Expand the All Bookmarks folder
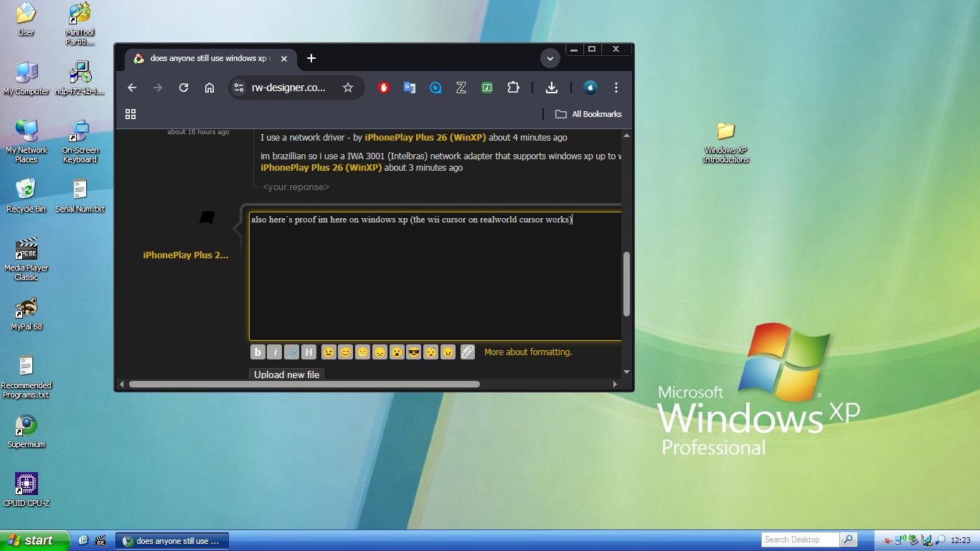Viewport: 980px width, 551px height. [x=588, y=114]
